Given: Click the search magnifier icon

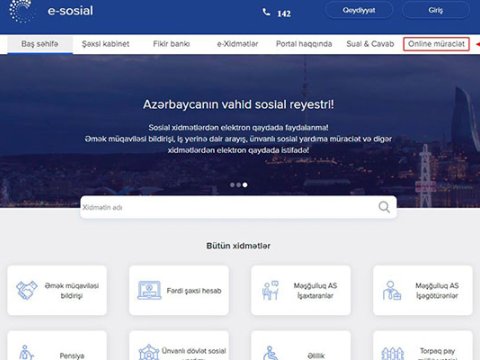Looking at the screenshot, I should click(x=384, y=207).
